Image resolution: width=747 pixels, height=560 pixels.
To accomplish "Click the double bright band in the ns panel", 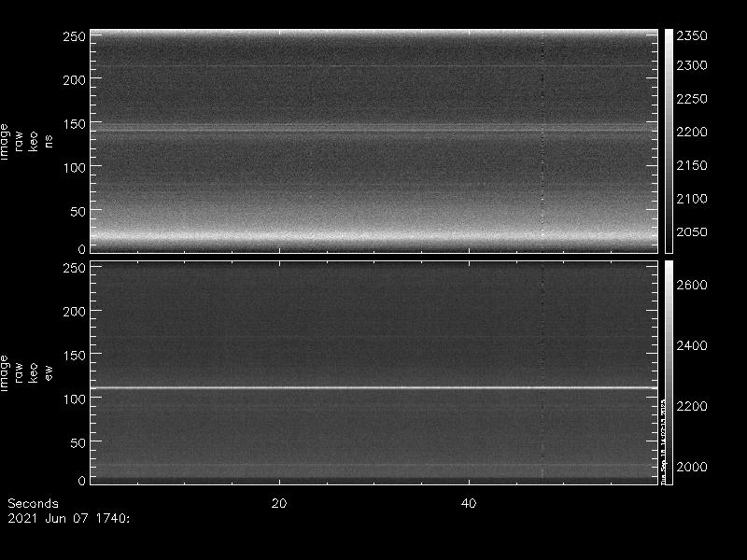I will pos(373,132).
